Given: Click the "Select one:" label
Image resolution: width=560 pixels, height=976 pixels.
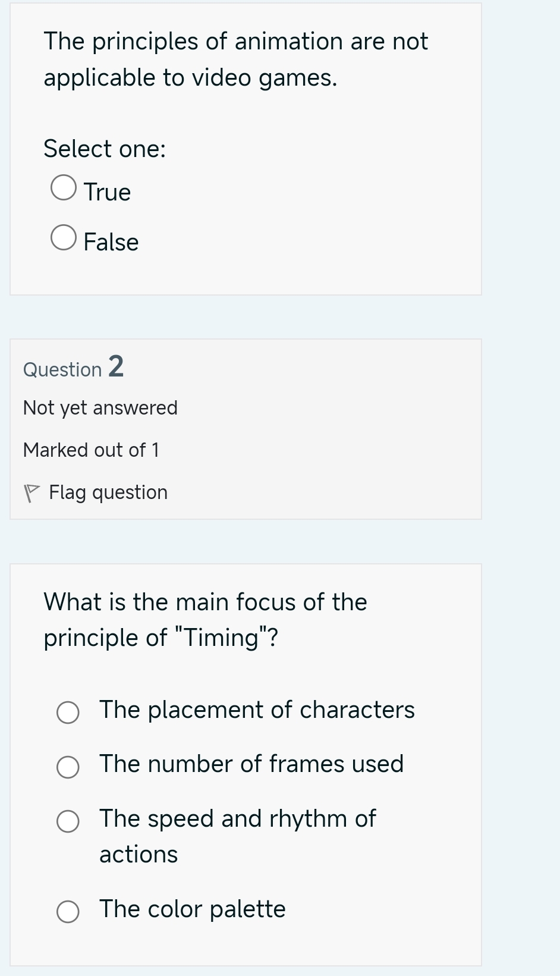Looking at the screenshot, I should (105, 149).
